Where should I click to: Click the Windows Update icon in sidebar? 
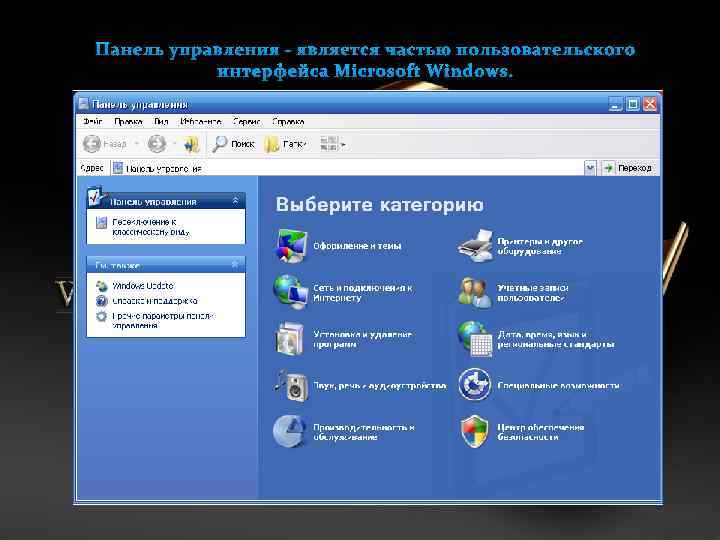click(x=101, y=286)
